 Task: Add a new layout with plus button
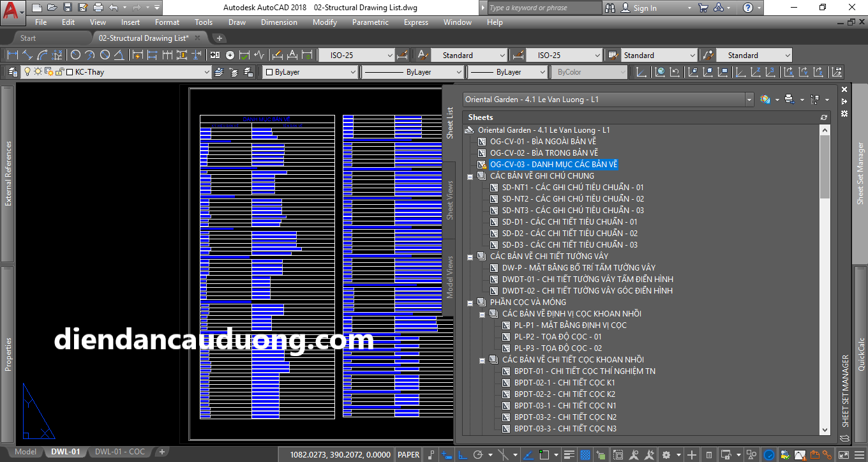pos(162,452)
